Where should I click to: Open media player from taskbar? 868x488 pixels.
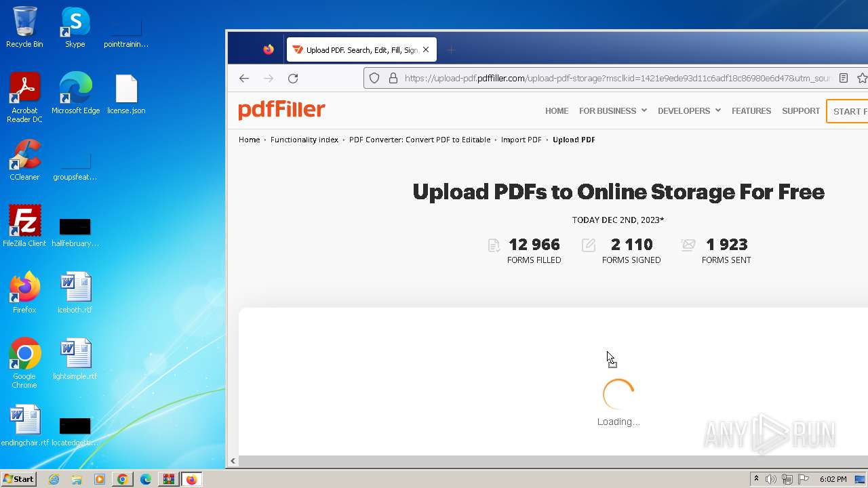click(x=100, y=479)
